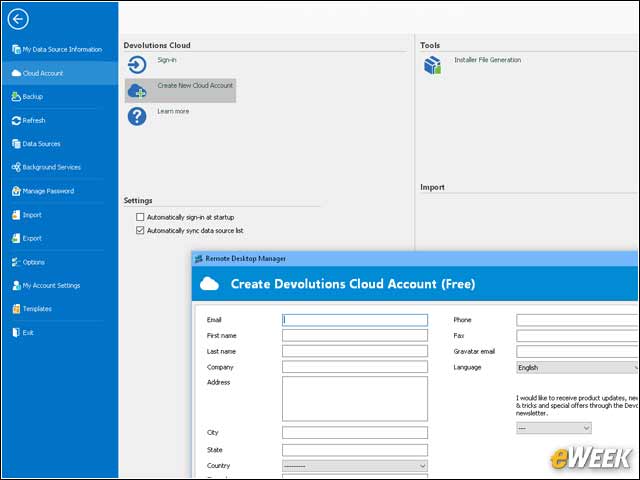The height and width of the screenshot is (480, 640).
Task: Click the Last name input field
Action: (355, 351)
